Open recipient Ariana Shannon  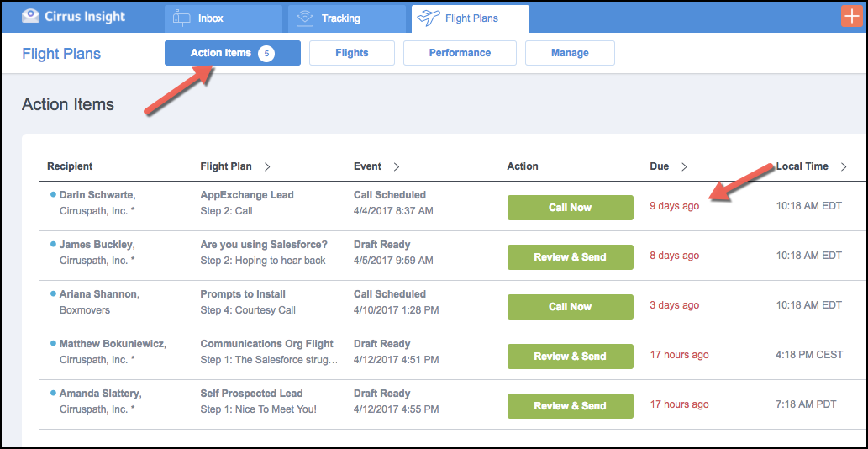(99, 294)
